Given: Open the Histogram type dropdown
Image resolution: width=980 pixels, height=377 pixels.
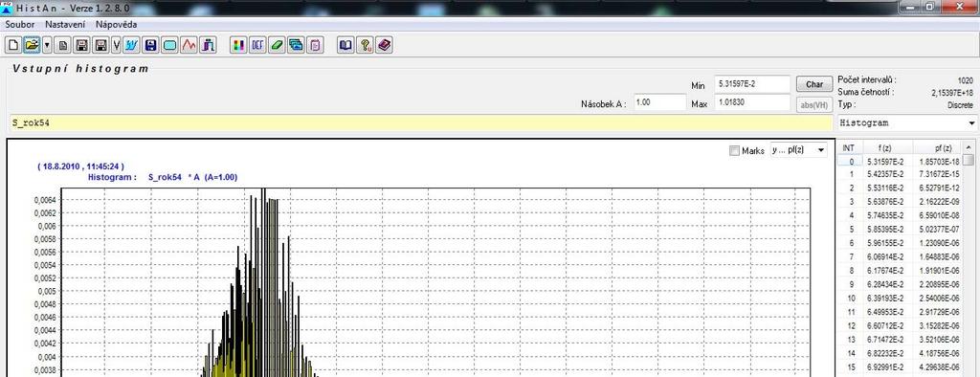Looking at the screenshot, I should (907, 123).
